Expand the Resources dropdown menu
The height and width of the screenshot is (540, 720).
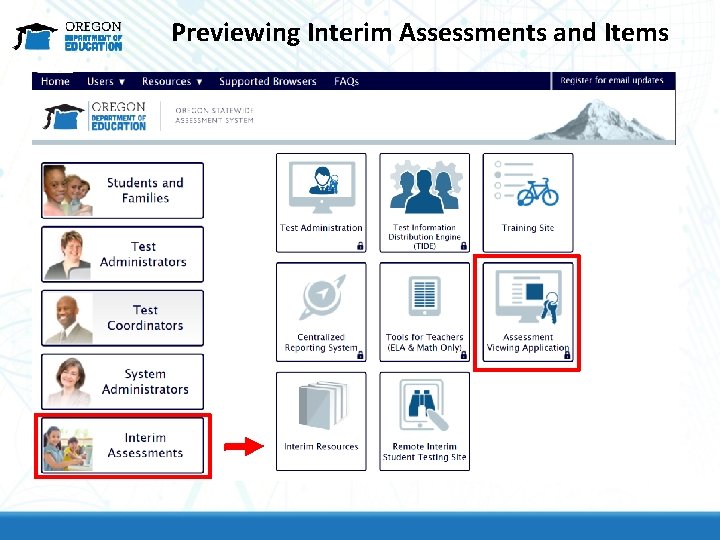coord(172,81)
